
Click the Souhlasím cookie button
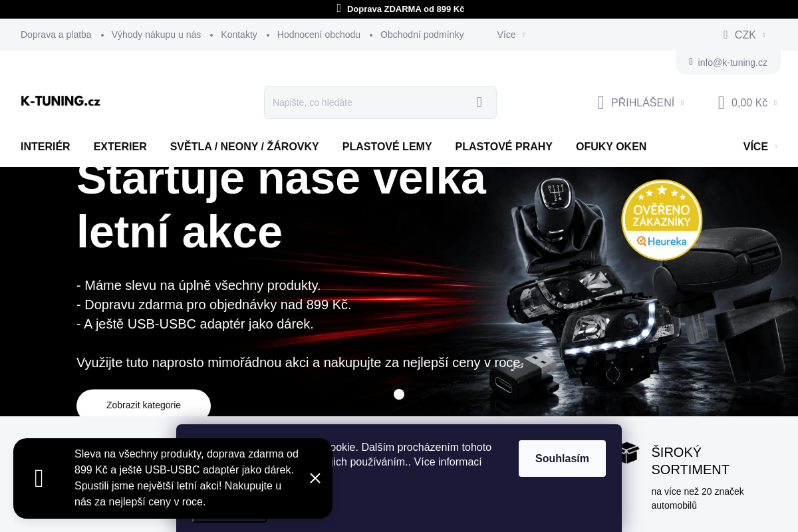[562, 458]
